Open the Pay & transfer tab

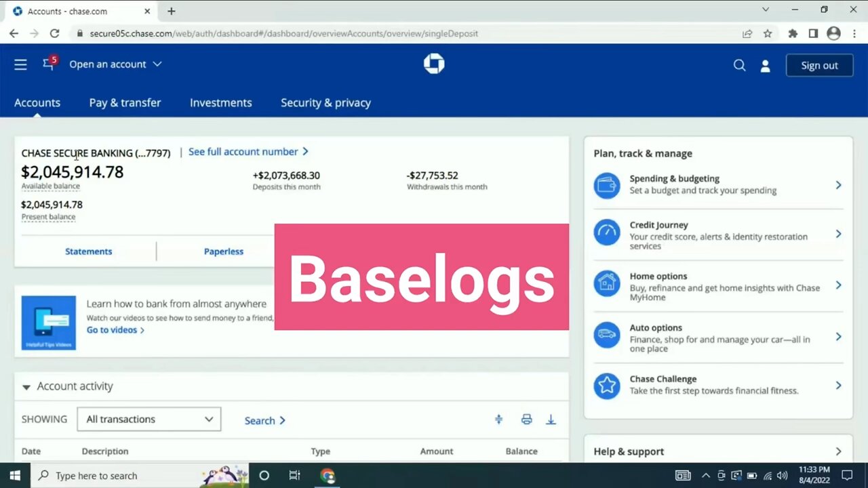[x=125, y=103]
